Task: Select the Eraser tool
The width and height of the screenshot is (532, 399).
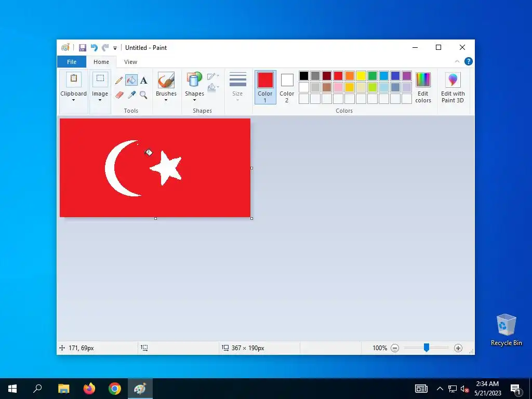Action: point(119,95)
